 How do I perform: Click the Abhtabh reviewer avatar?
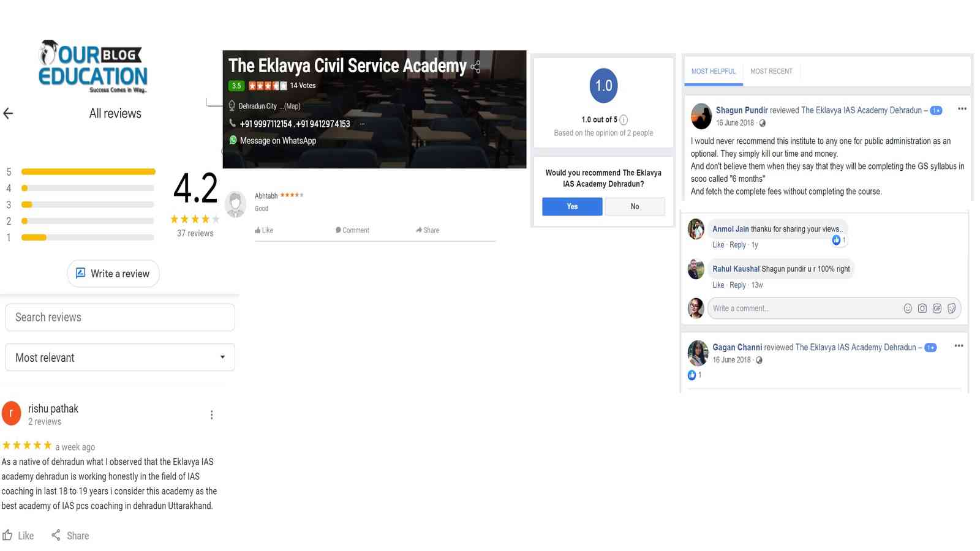(x=235, y=204)
